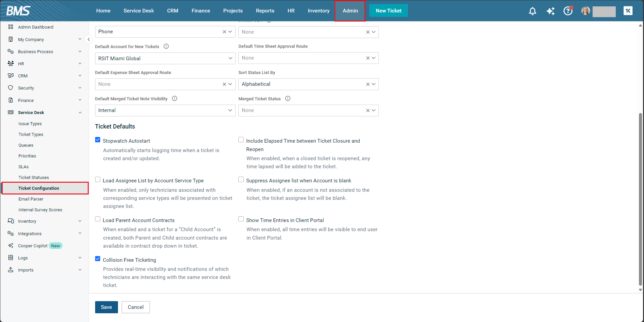Viewport: 644px width, 322px height.
Task: Open Default Merged Ticket Note Visibility dropdown
Action: (230, 110)
